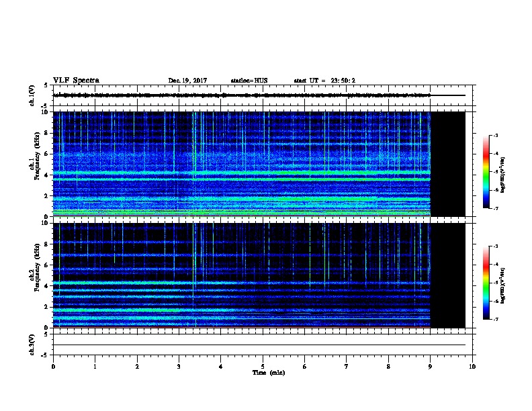532x411 pixels.
Task: Click the flat ch.3 voltage trace line
Action: point(259,345)
